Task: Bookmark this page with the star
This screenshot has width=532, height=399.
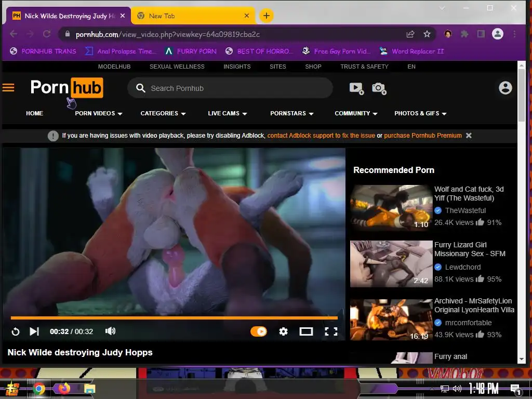Action: (427, 34)
